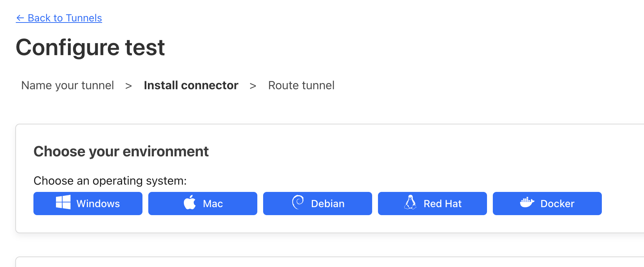Image resolution: width=644 pixels, height=267 pixels.
Task: Click the chevron before Route tunnel
Action: pos(253,86)
